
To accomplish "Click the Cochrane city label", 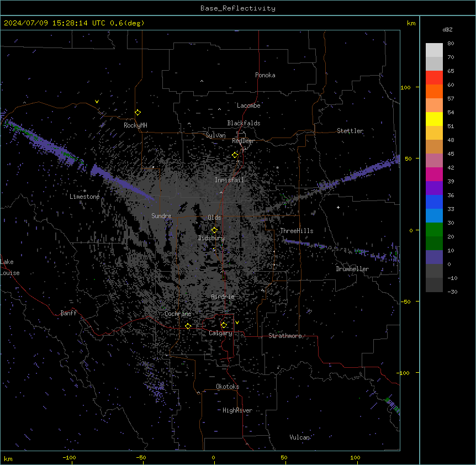I will coord(178,314).
